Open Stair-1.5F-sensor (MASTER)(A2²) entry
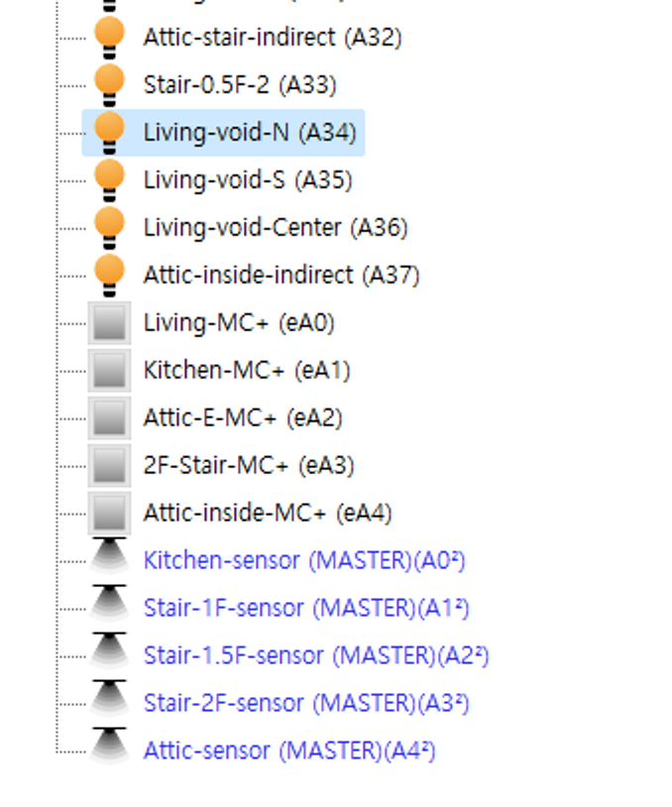Screen dimensions: 672x807 315,655
